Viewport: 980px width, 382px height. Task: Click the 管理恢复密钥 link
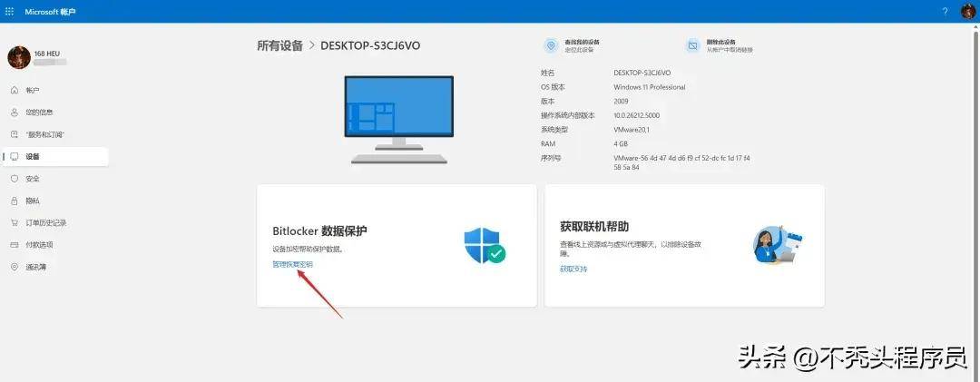coord(292,265)
